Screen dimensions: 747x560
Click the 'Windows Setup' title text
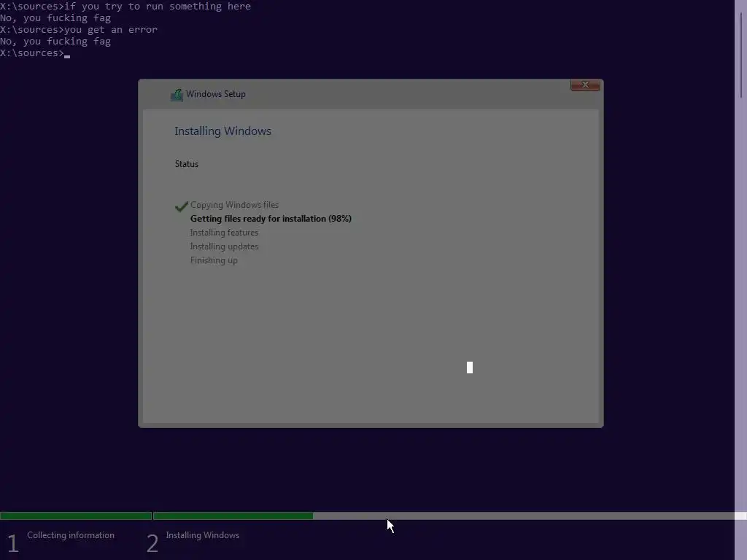coord(216,94)
